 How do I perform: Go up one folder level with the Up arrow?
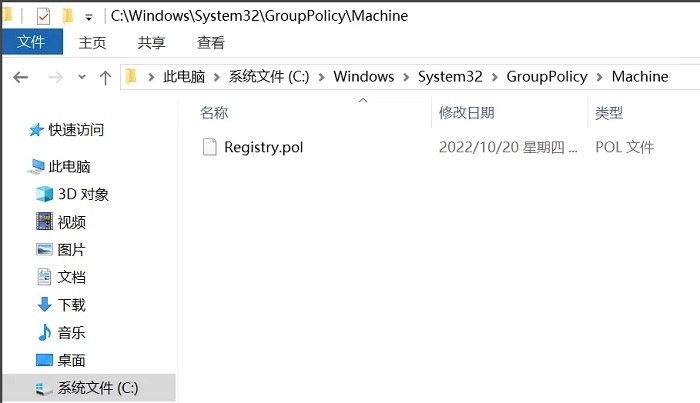[106, 77]
